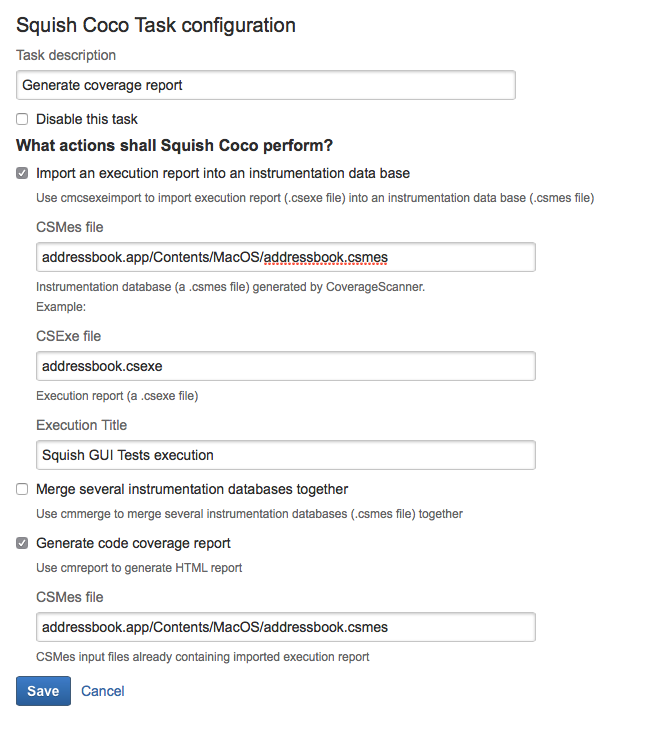Click the CSMes file field under Generate report
Image resolution: width=662 pixels, height=735 pixels.
click(285, 627)
